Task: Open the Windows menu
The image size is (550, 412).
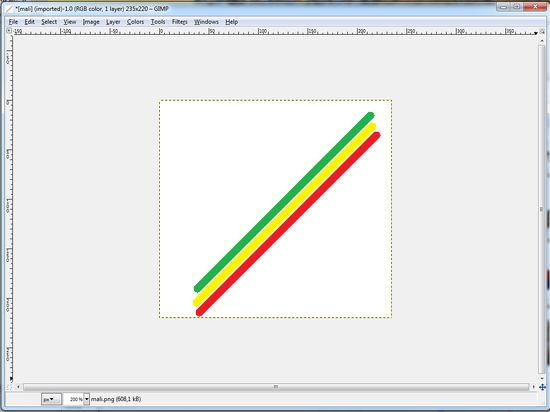Action: coord(206,22)
